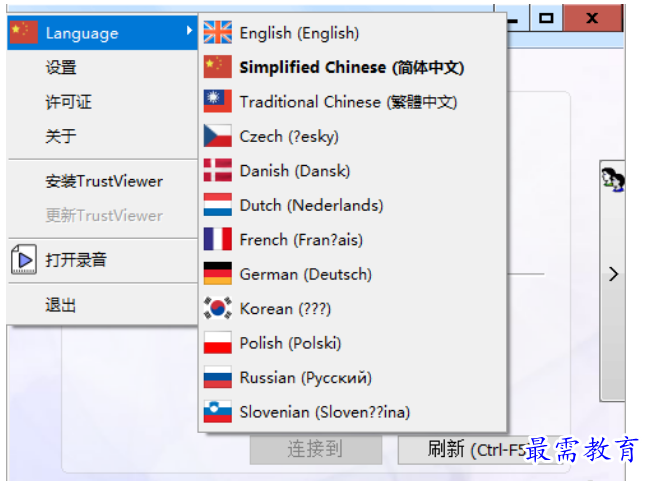Open 许可证 license menu entry
The height and width of the screenshot is (481, 647).
click(68, 102)
